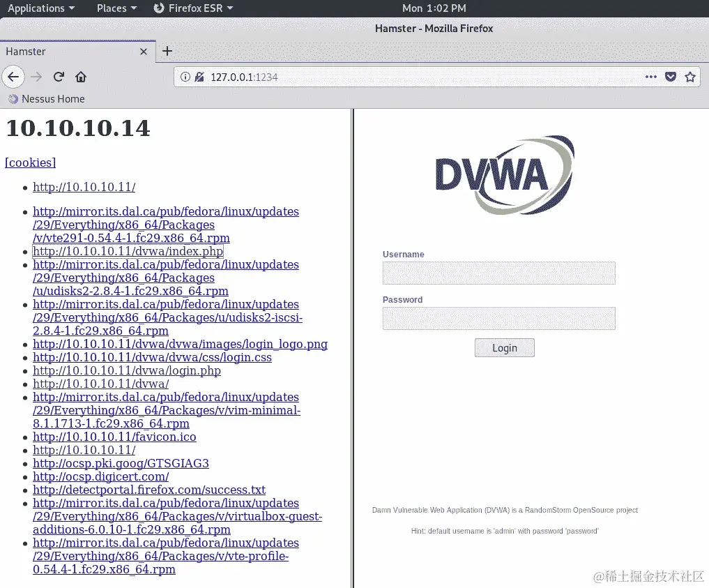
Task: Open the dvwa/css/login.css link
Action: click(153, 357)
